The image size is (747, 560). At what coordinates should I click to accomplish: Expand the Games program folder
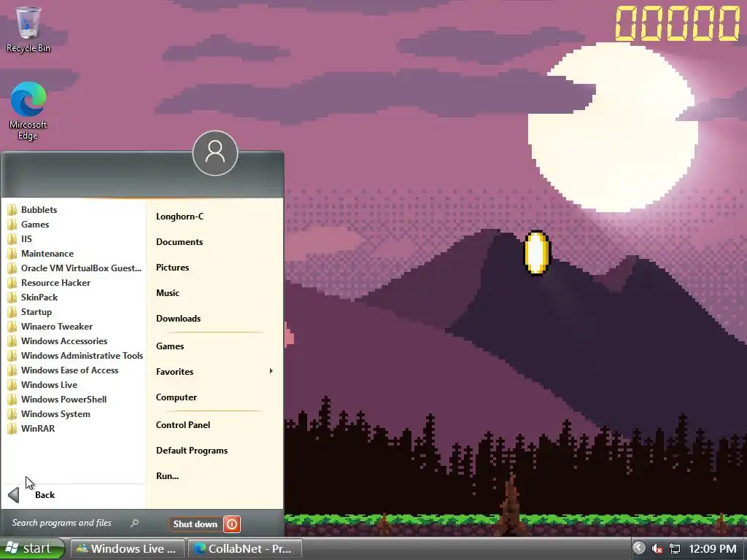click(x=75, y=225)
